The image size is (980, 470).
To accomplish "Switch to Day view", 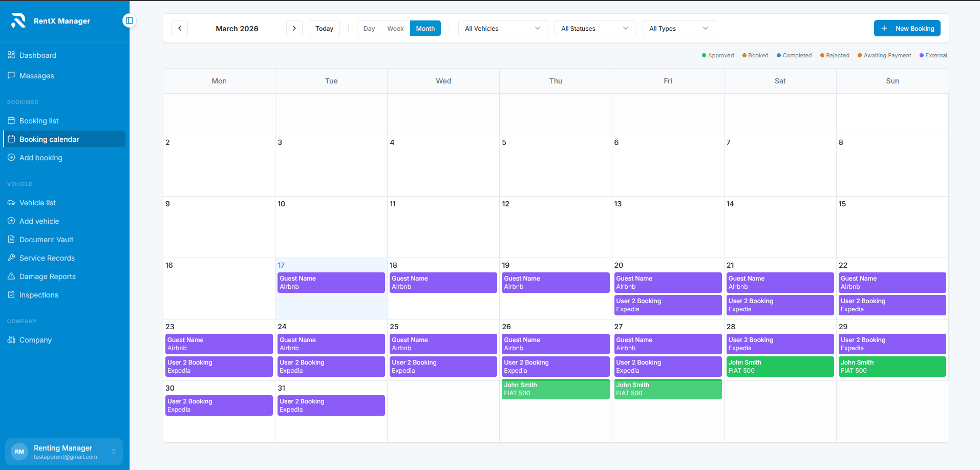I will (x=369, y=28).
